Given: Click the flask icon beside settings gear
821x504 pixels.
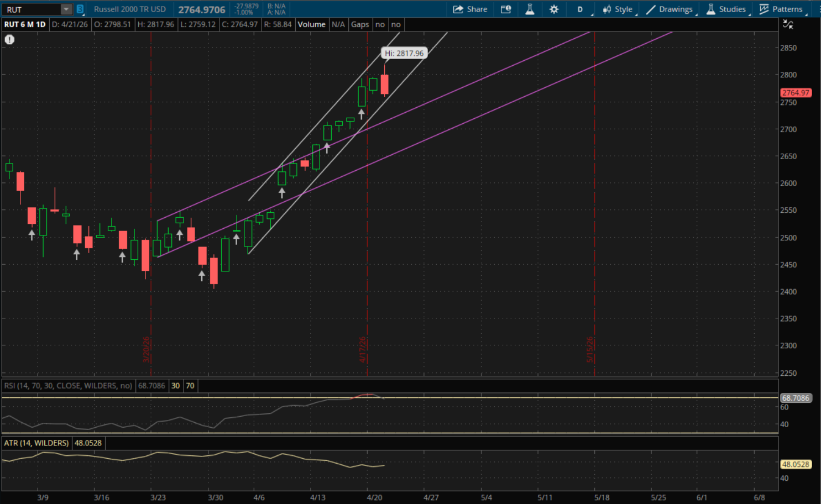Looking at the screenshot, I should 530,9.
